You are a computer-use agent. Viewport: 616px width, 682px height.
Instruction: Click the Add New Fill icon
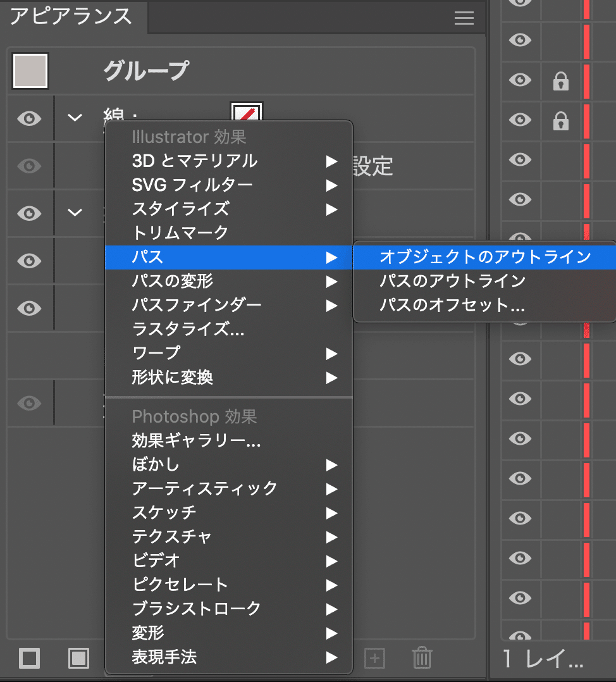coord(78,658)
